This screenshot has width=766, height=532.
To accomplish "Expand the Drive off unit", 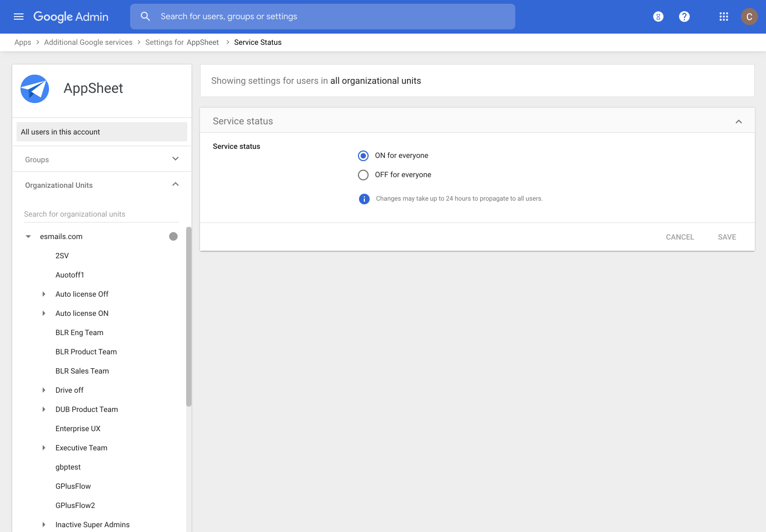I will coord(44,390).
